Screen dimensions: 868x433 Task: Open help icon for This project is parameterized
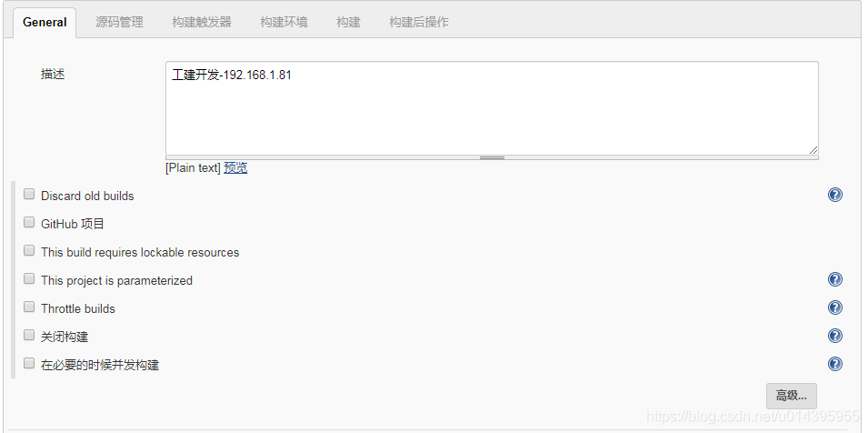[834, 279]
